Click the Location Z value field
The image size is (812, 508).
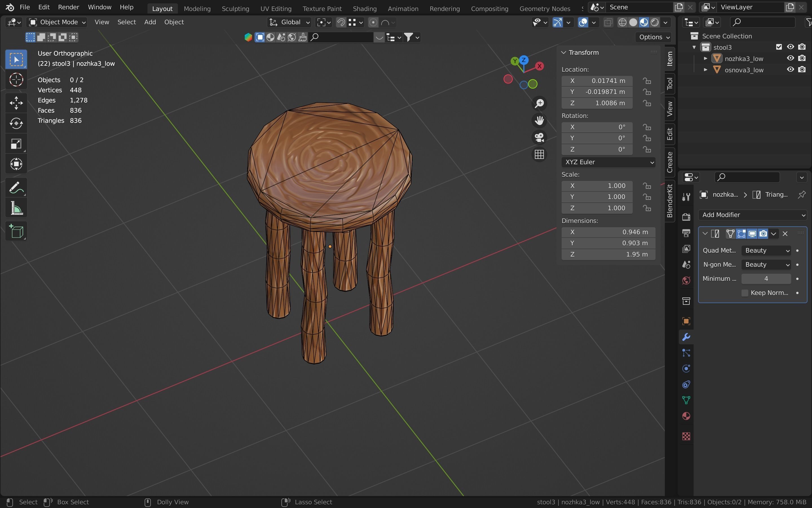coord(597,103)
